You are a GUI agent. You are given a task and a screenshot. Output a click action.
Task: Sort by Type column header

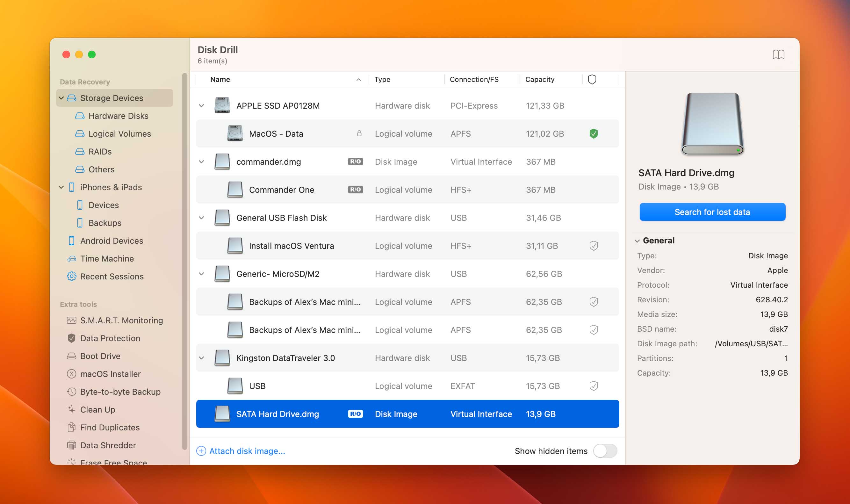coord(382,79)
